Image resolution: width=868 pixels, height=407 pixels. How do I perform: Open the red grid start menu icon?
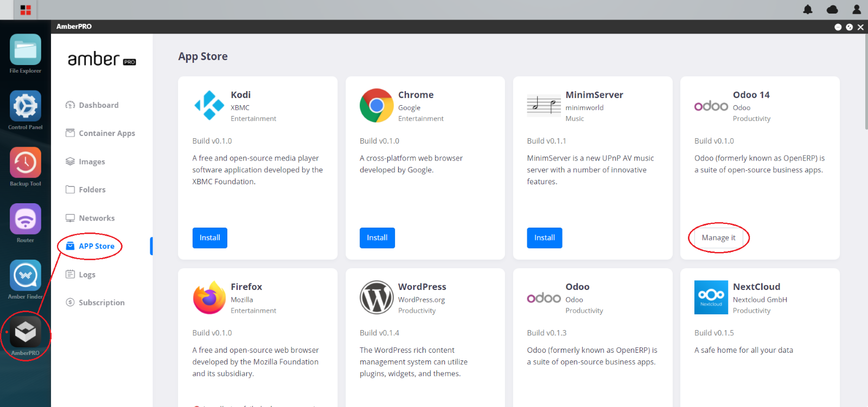pos(25,10)
